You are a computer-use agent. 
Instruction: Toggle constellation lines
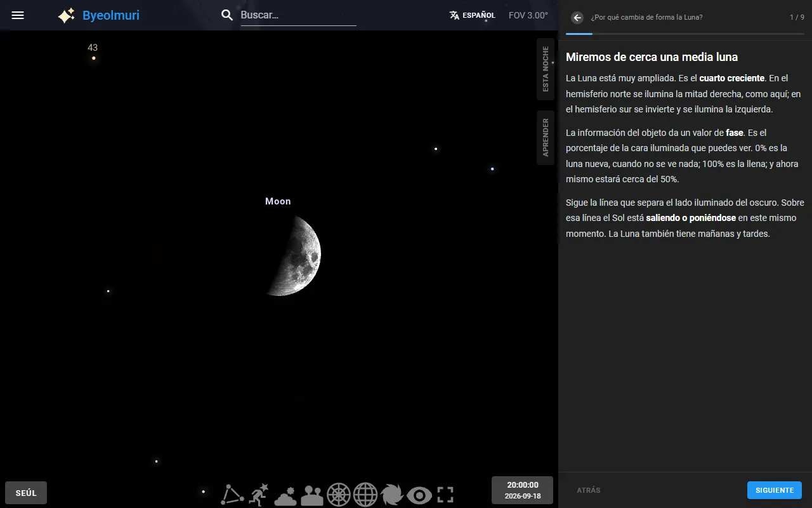coord(233,494)
